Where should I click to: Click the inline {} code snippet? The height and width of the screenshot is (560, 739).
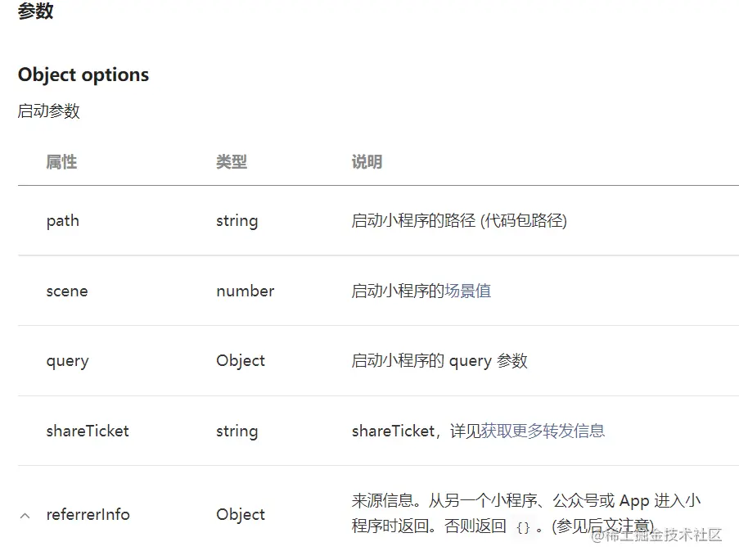tap(524, 527)
